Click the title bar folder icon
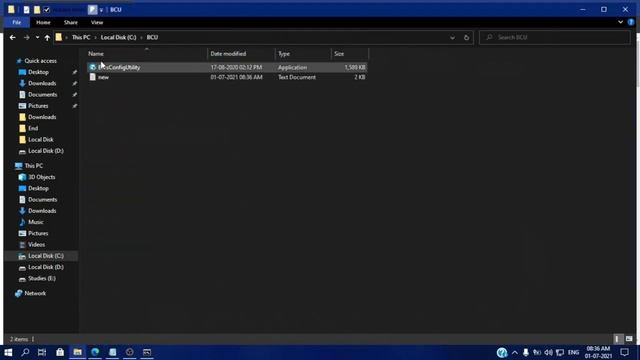The height and width of the screenshot is (360, 640). 11,9
